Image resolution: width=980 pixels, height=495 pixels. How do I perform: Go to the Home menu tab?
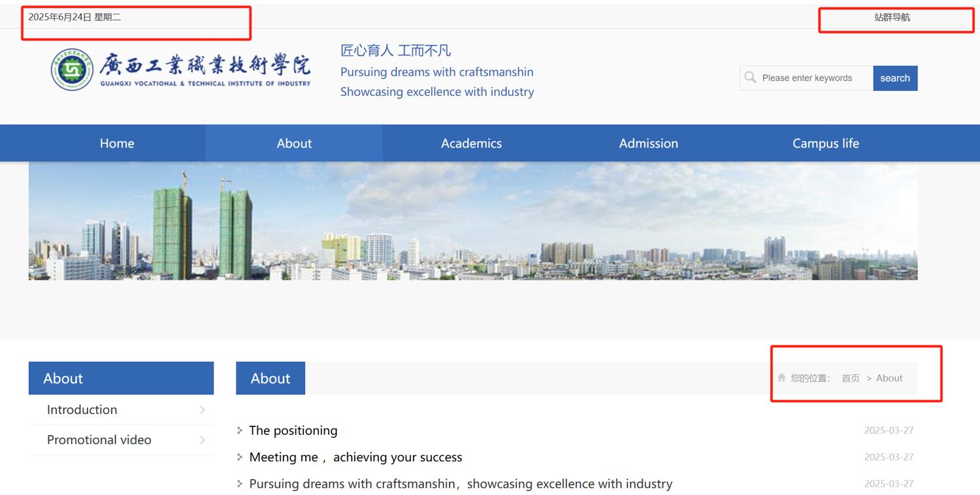[117, 143]
